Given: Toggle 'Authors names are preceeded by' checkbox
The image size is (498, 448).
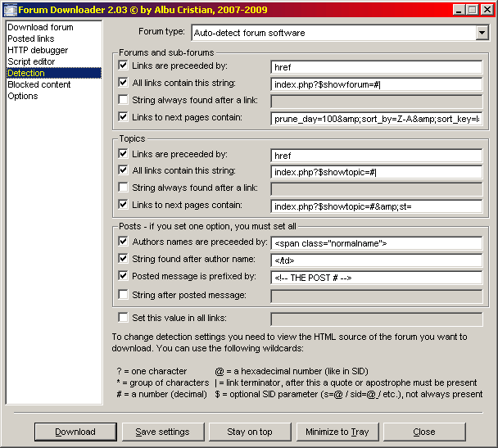Looking at the screenshot, I should [123, 242].
